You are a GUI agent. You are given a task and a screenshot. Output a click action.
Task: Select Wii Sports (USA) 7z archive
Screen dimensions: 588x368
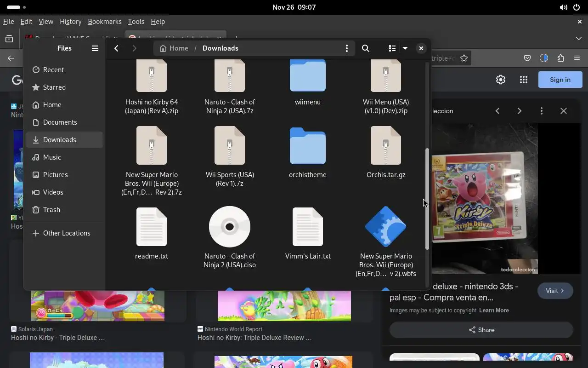point(230,157)
